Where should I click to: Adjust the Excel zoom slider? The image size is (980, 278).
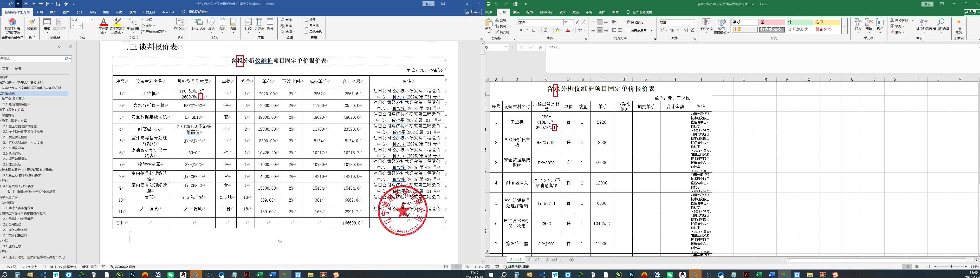[x=951, y=267]
